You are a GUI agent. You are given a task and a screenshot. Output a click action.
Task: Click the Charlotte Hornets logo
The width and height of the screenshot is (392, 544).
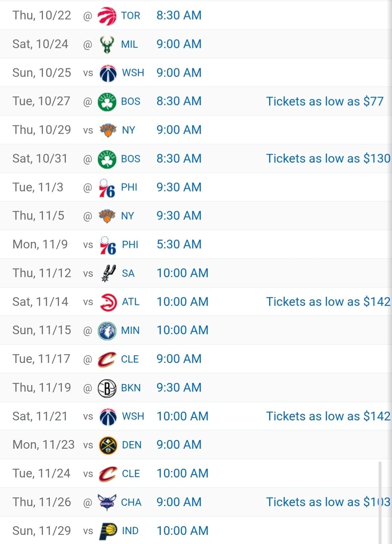click(x=107, y=503)
